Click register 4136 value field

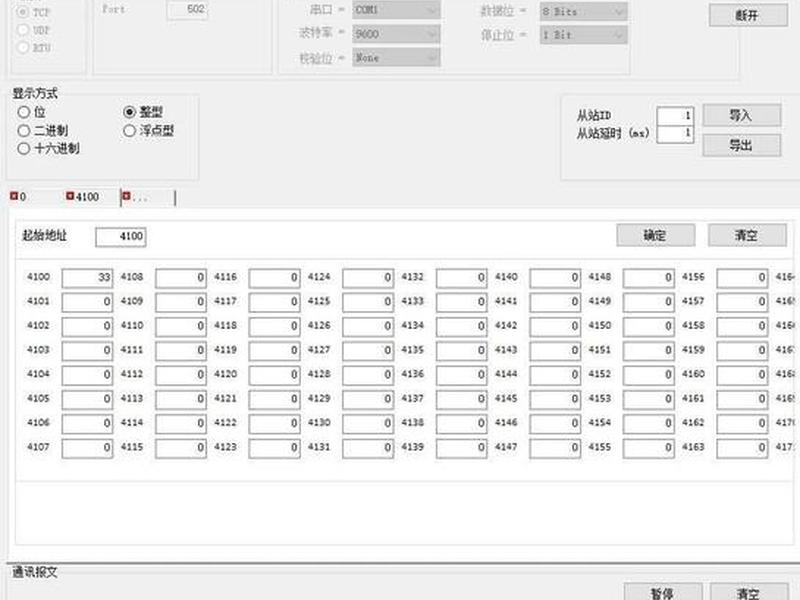point(462,376)
